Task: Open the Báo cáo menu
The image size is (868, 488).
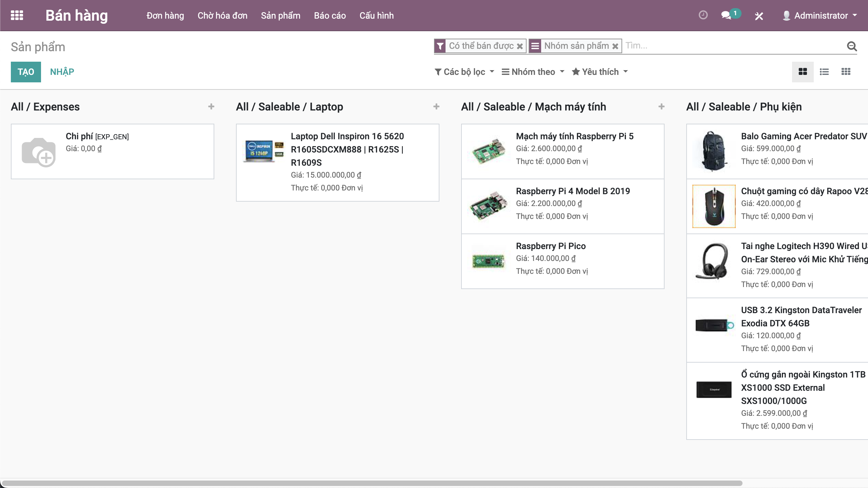Action: tap(330, 16)
